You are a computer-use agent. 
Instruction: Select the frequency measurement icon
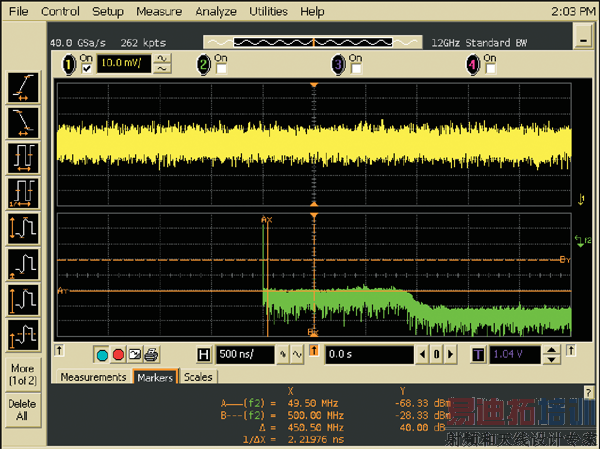[23, 193]
